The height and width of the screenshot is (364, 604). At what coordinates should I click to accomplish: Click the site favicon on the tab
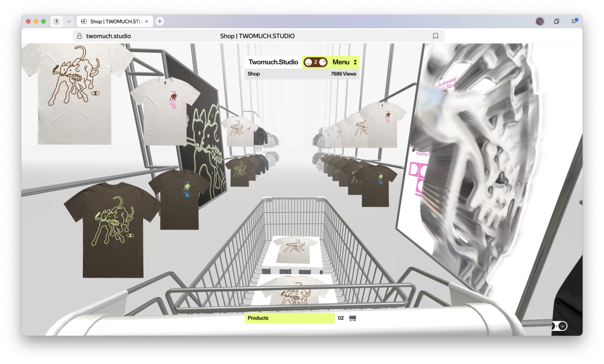[84, 21]
